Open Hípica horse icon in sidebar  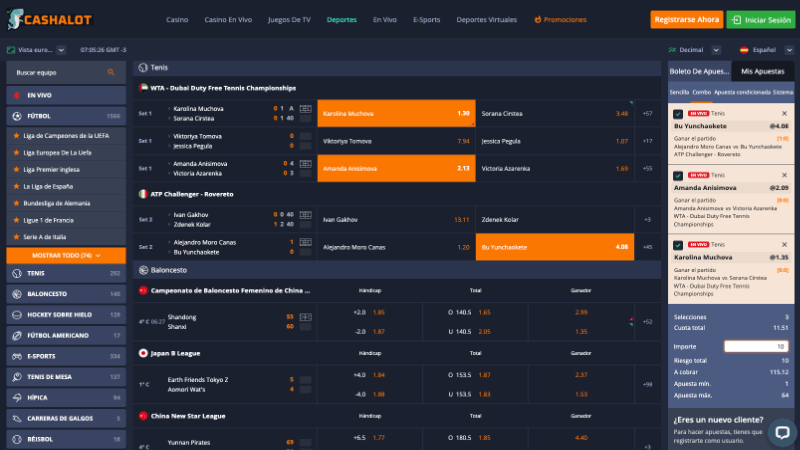(17, 397)
